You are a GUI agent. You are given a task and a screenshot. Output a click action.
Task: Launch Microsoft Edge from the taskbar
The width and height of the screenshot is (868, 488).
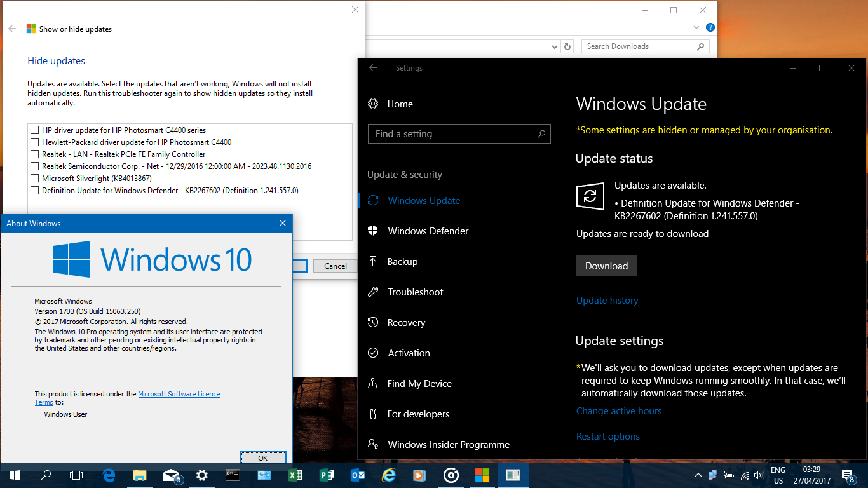[x=109, y=475]
